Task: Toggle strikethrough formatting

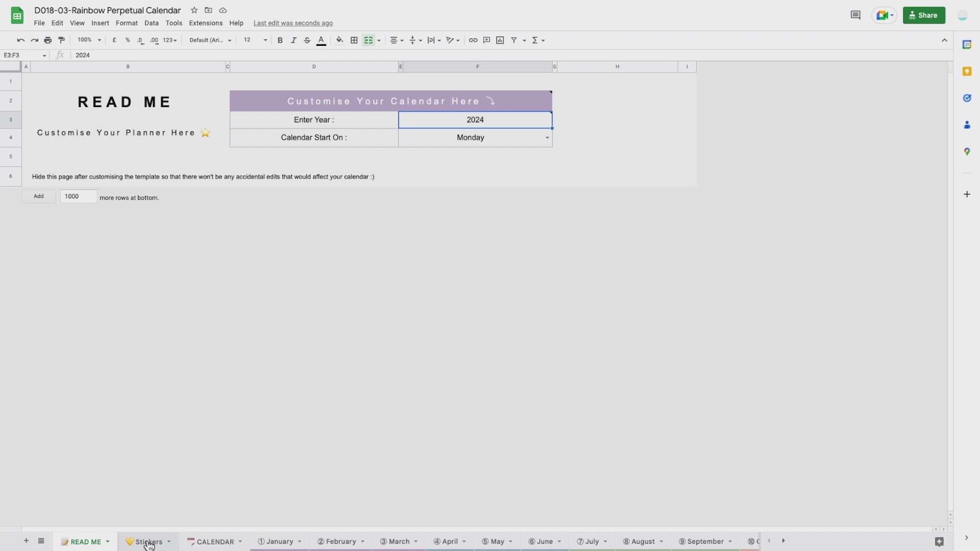Action: 307,40
